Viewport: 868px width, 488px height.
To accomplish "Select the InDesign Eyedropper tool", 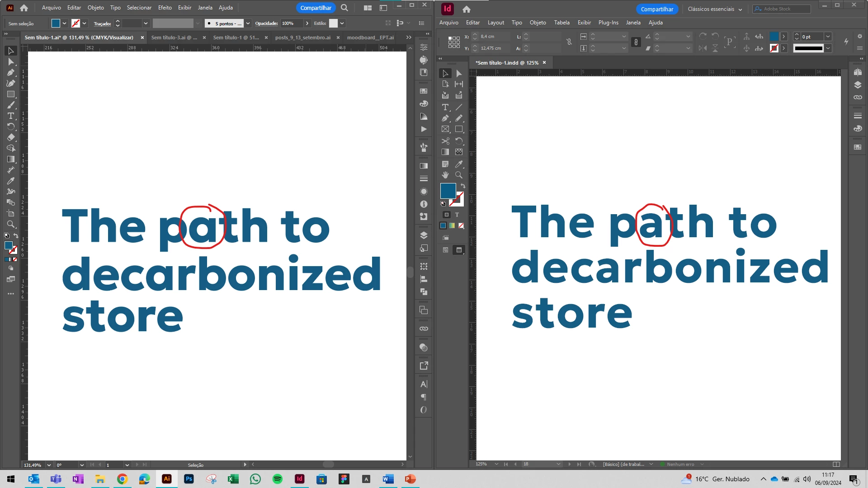I will (459, 164).
